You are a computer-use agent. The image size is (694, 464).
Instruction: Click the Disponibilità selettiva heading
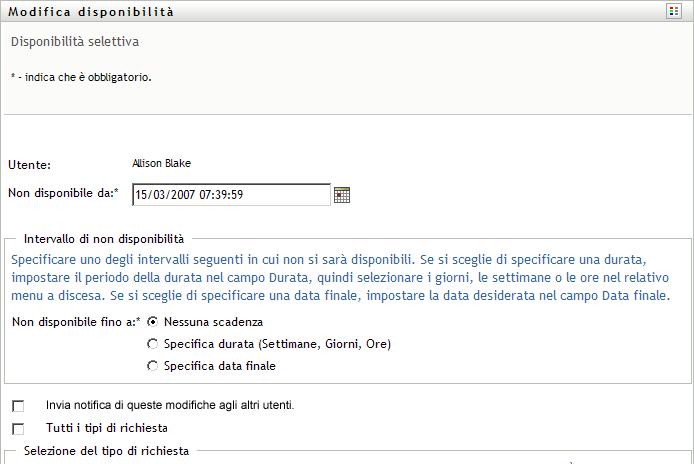[x=75, y=42]
